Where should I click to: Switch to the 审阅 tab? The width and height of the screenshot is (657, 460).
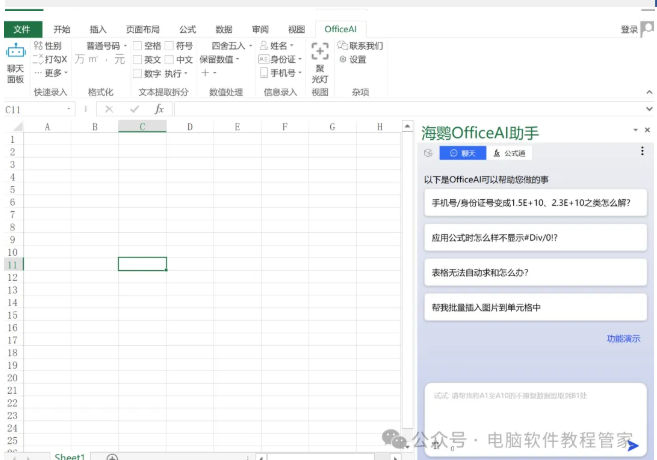coord(260,29)
